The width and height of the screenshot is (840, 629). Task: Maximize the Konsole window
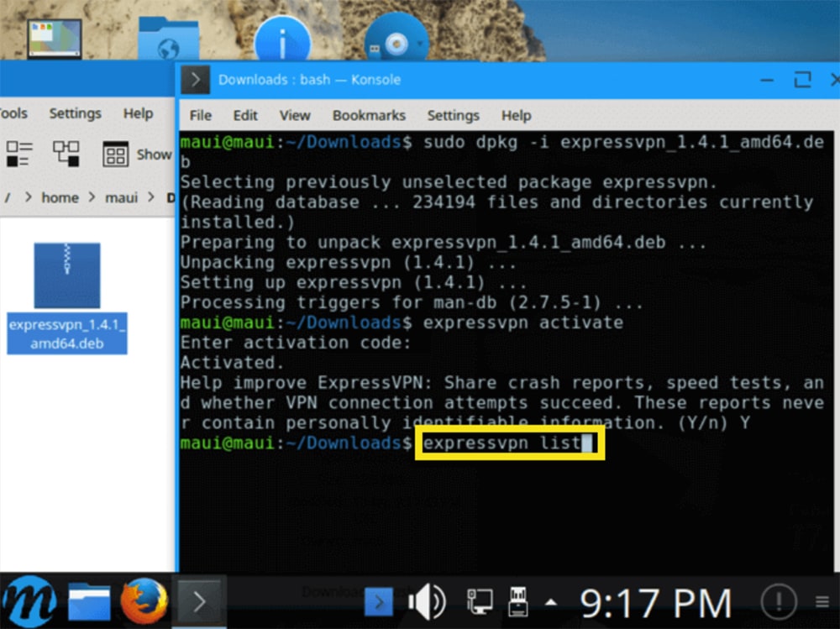802,80
